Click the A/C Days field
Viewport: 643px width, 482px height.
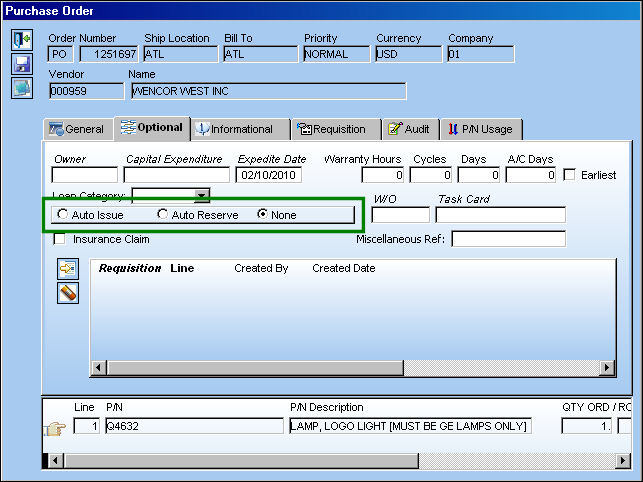pos(531,175)
